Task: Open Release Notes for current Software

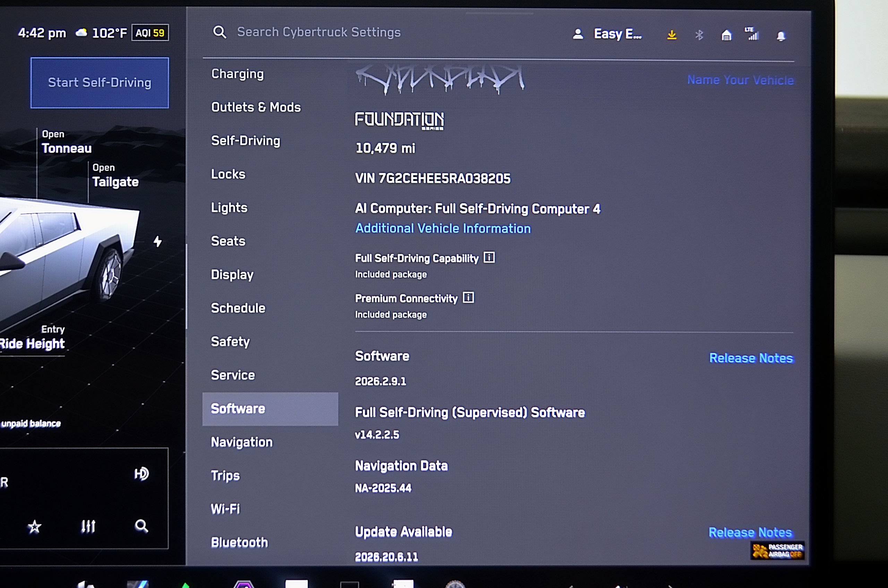Action: click(x=751, y=358)
